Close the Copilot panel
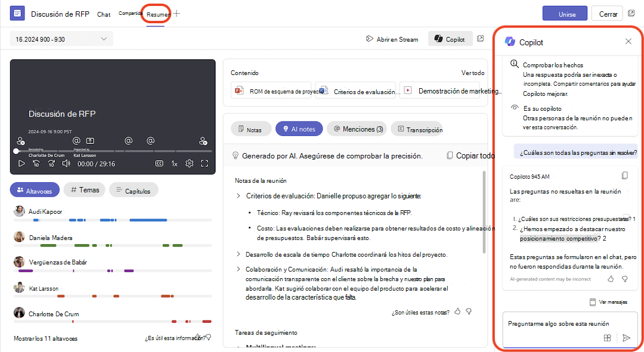 628,42
